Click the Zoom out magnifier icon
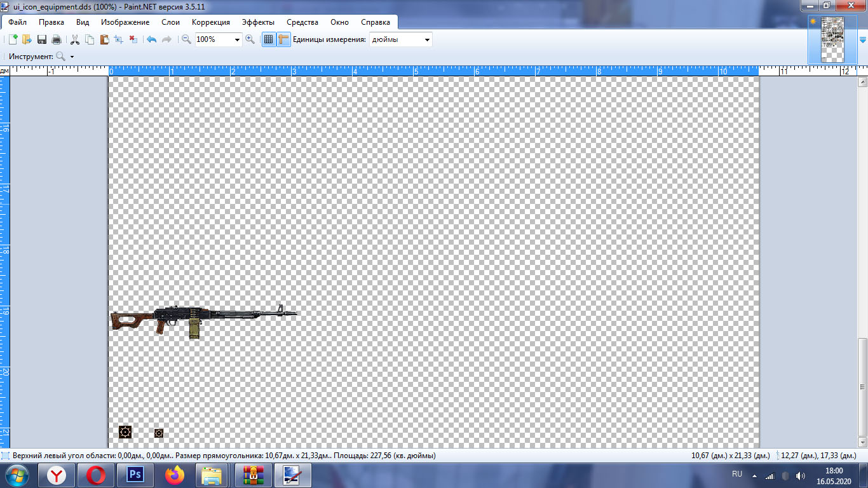868x488 pixels. [x=186, y=39]
